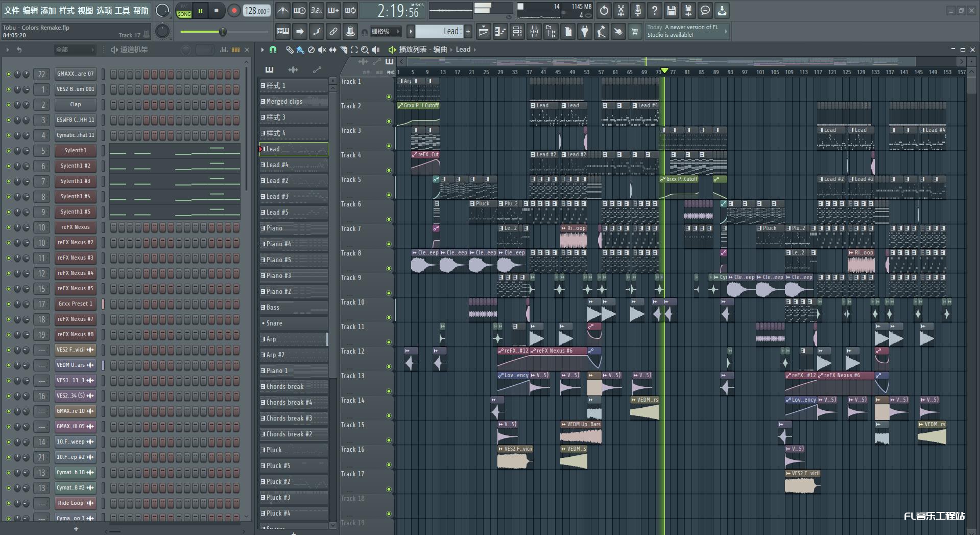The image size is (980, 535).
Task: Toggle the typing keyboard to piano icon
Action: [x=282, y=32]
